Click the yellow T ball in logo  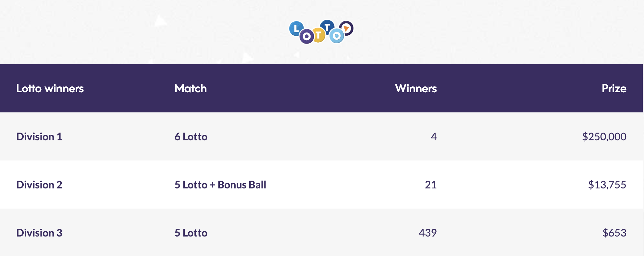click(319, 35)
